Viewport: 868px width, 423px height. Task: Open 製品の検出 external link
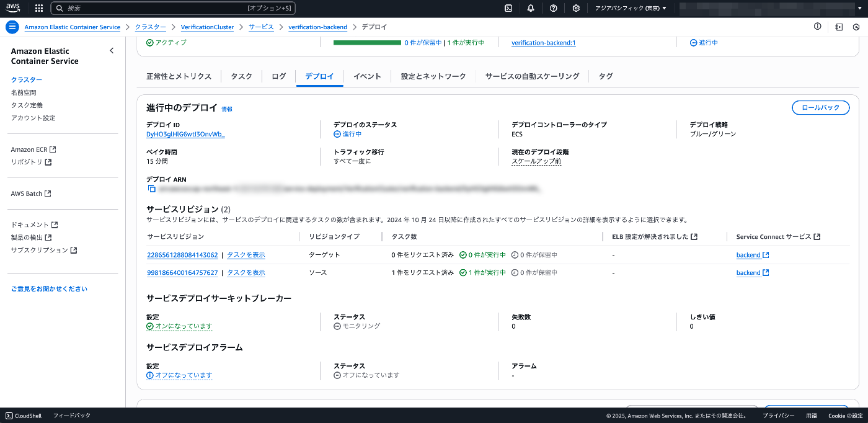[x=31, y=238]
